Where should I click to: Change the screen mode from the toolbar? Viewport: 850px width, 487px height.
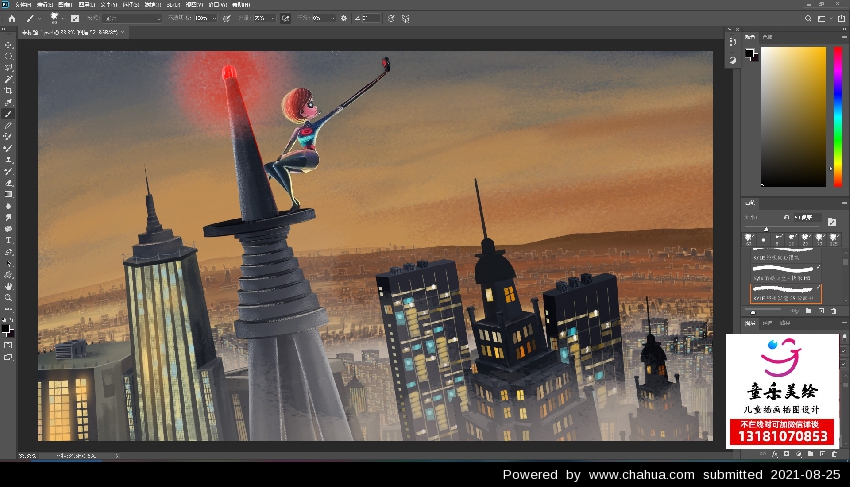point(8,357)
